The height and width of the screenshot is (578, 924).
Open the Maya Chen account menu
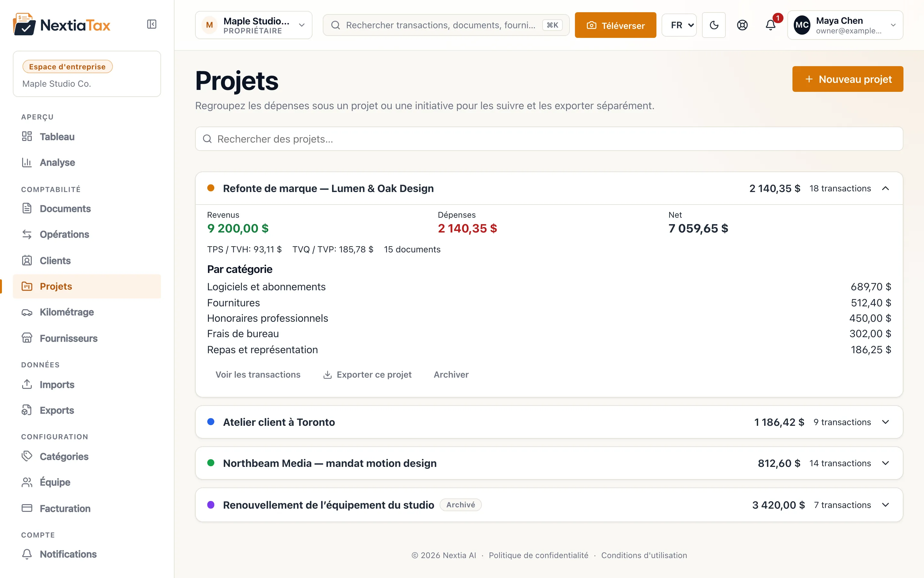845,25
